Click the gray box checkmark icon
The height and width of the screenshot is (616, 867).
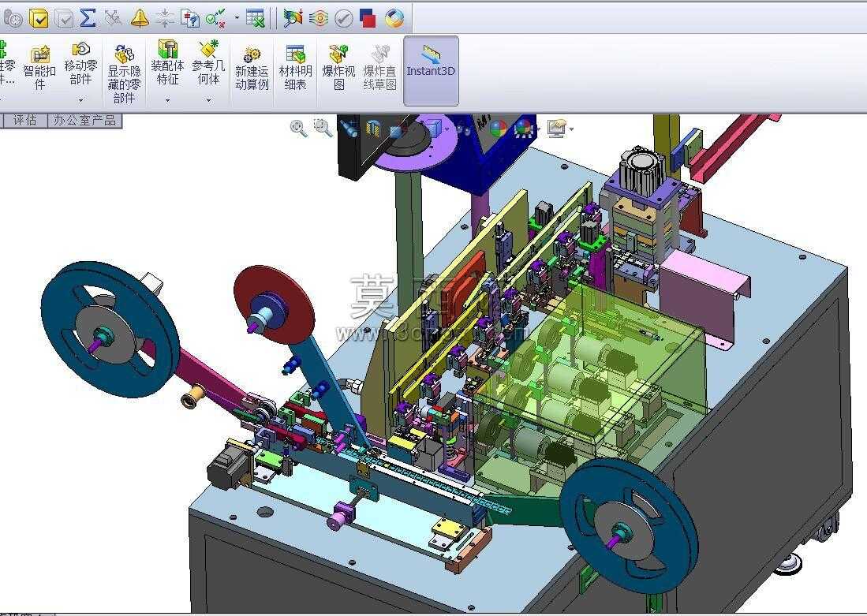click(x=65, y=20)
